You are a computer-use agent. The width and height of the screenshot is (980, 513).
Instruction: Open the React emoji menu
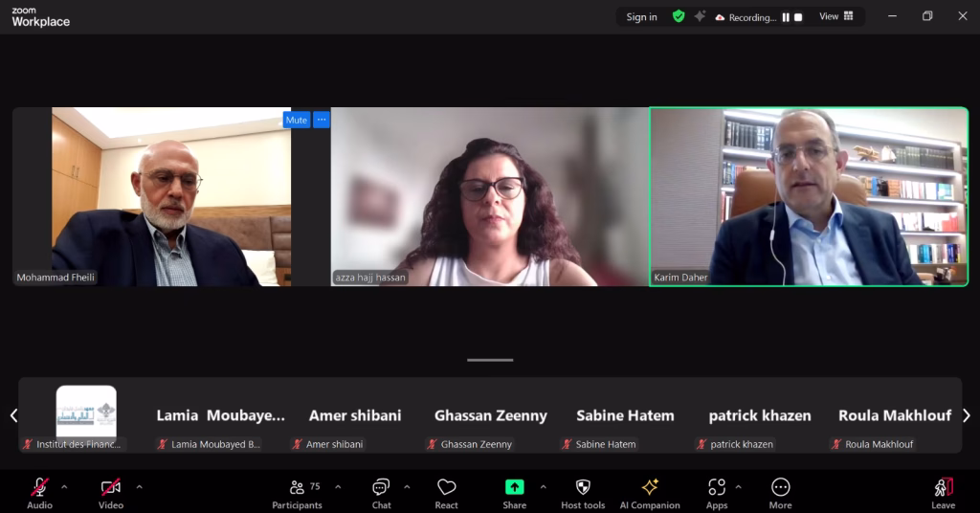click(x=446, y=492)
